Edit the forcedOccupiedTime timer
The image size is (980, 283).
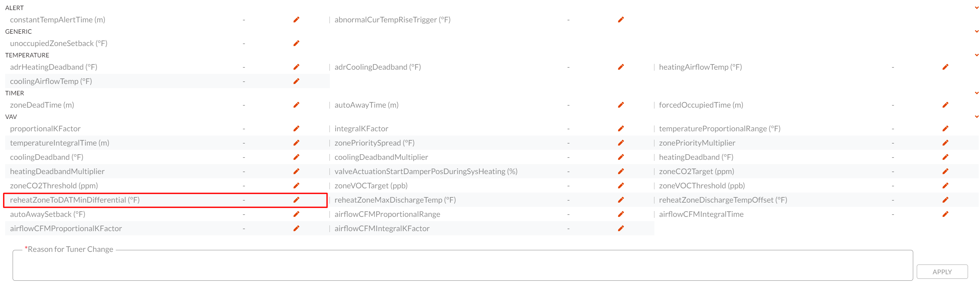click(x=945, y=105)
